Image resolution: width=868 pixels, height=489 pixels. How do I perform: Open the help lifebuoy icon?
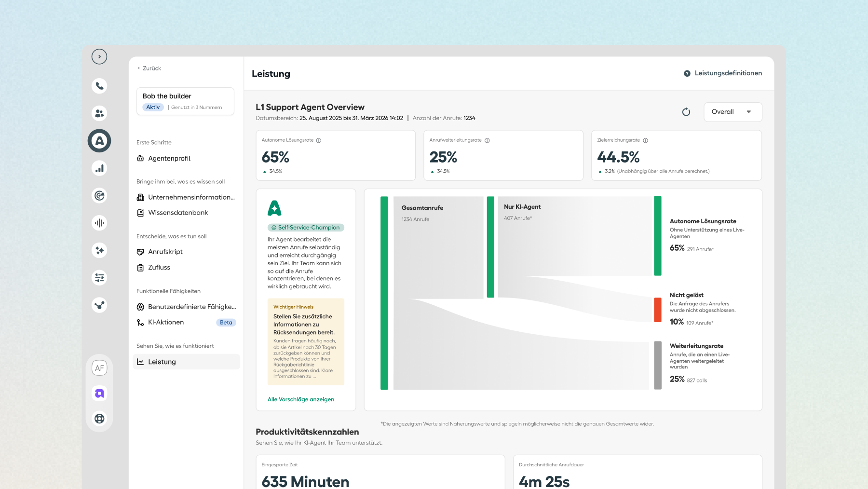tap(99, 419)
